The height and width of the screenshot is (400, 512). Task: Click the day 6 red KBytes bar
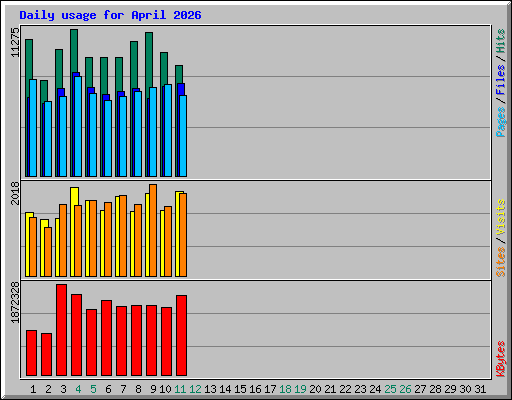pos(106,338)
